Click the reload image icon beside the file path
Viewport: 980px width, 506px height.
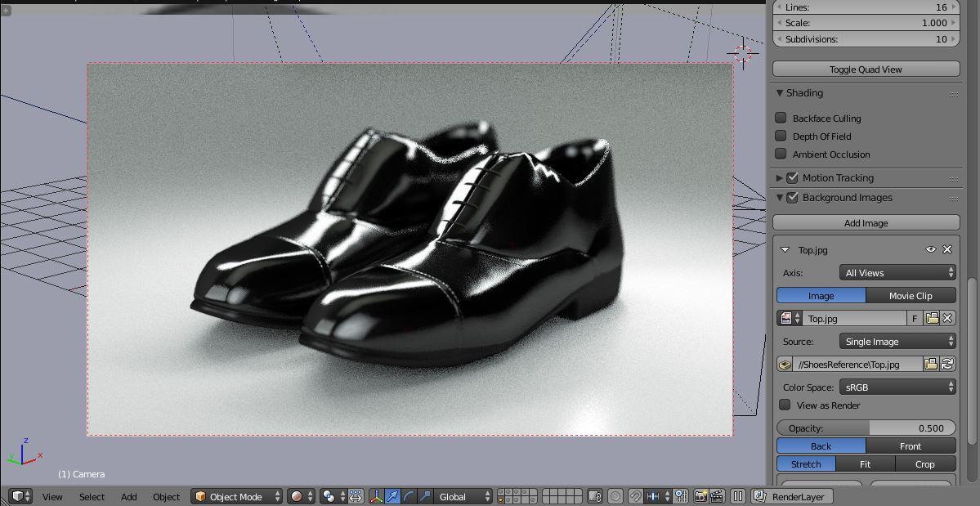point(947,365)
